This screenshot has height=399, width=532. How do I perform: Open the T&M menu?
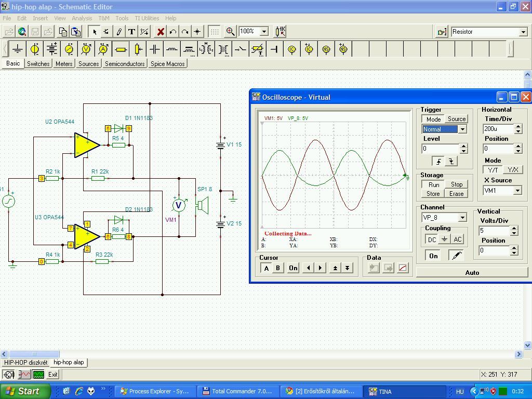coord(104,18)
